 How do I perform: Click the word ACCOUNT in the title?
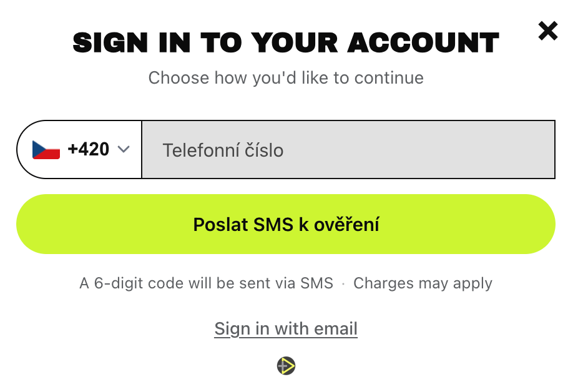click(423, 43)
